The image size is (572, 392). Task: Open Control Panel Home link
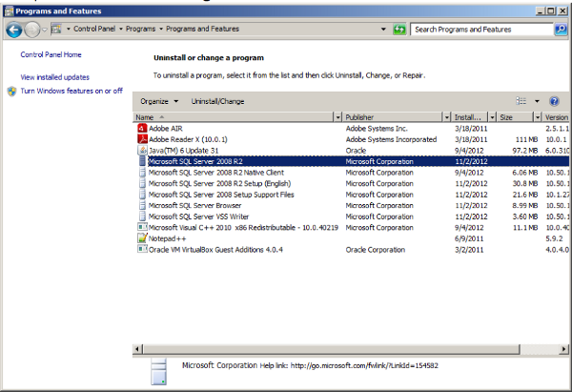51,54
